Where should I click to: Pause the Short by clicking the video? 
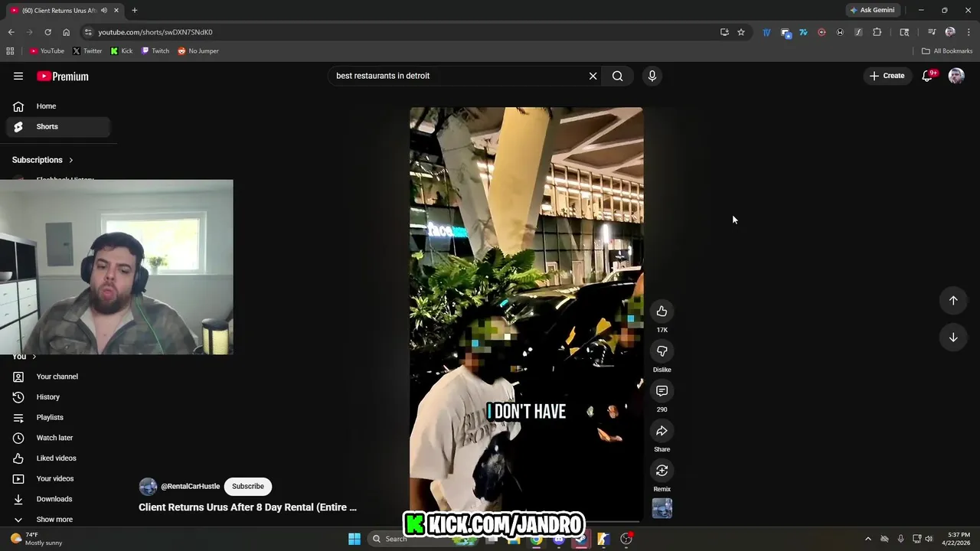(x=526, y=314)
